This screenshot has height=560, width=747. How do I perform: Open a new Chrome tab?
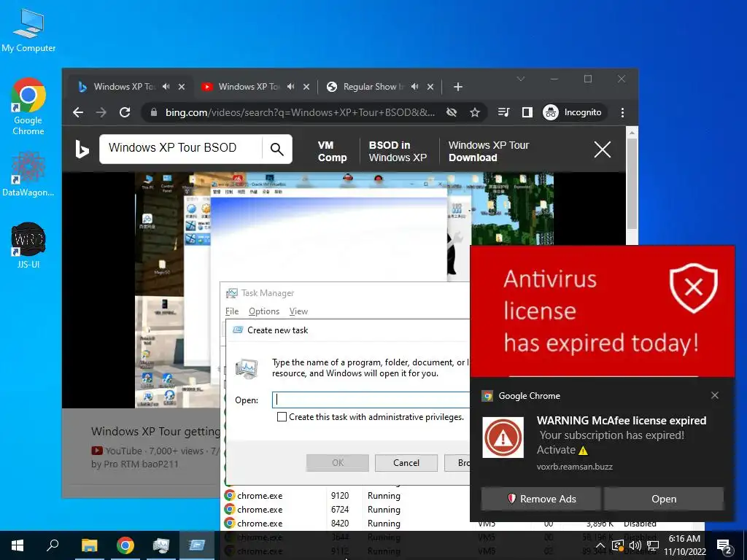pos(458,87)
